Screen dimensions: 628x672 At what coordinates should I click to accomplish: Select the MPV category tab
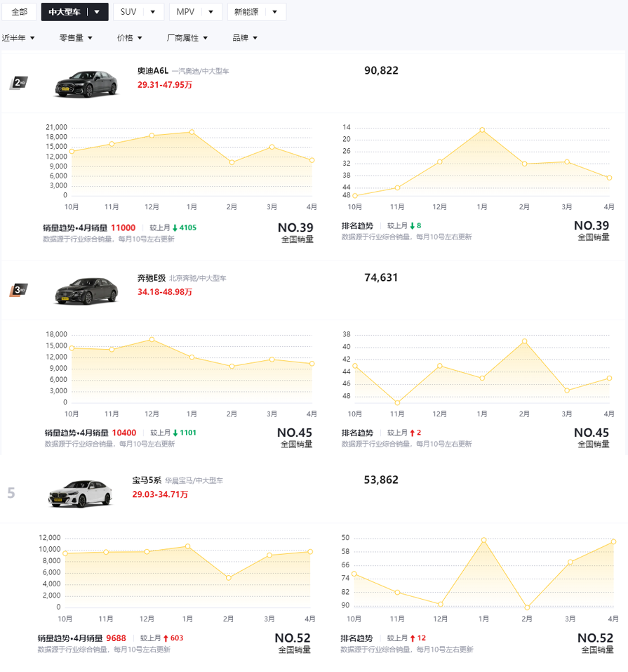(185, 12)
